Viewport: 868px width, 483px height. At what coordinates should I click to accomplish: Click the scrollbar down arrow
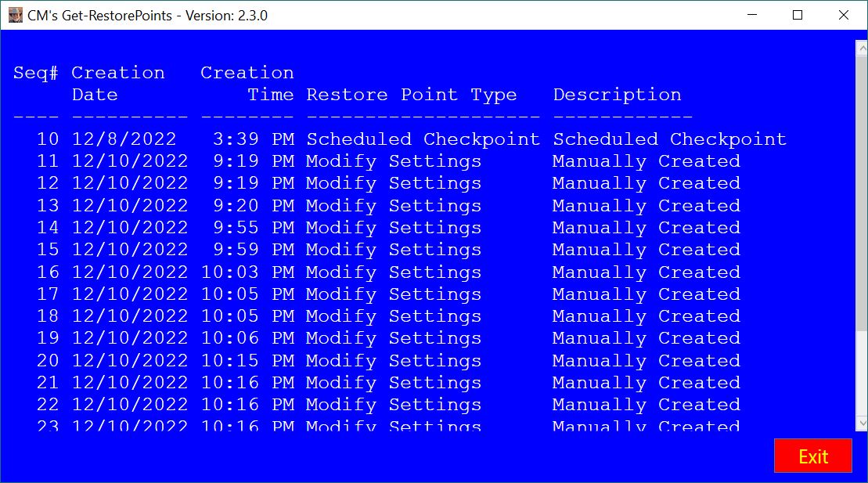[861, 424]
